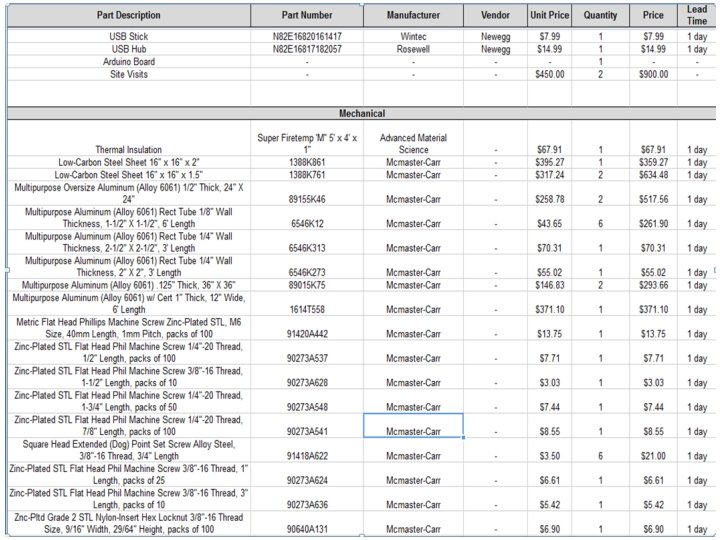The height and width of the screenshot is (540, 720).
Task: Click part number 1388K861
Action: [307, 162]
